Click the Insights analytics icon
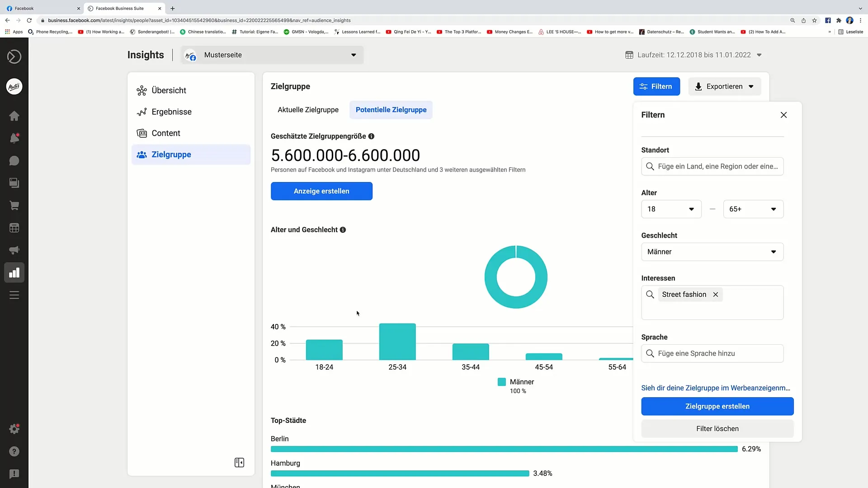Image resolution: width=868 pixels, height=488 pixels. tap(14, 272)
